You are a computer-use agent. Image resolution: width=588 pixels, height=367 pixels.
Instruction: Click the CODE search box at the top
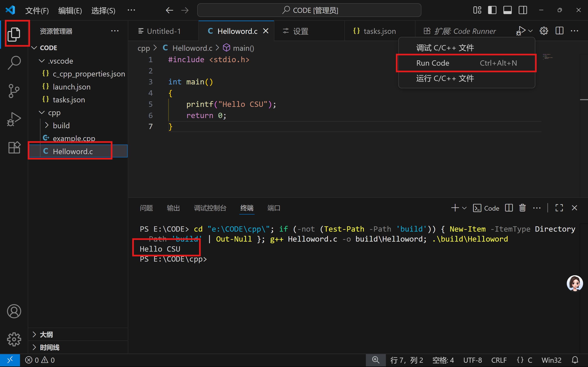[x=309, y=10]
